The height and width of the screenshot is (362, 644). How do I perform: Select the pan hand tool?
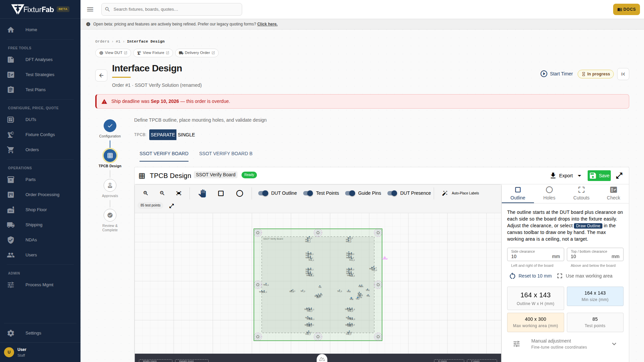202,193
